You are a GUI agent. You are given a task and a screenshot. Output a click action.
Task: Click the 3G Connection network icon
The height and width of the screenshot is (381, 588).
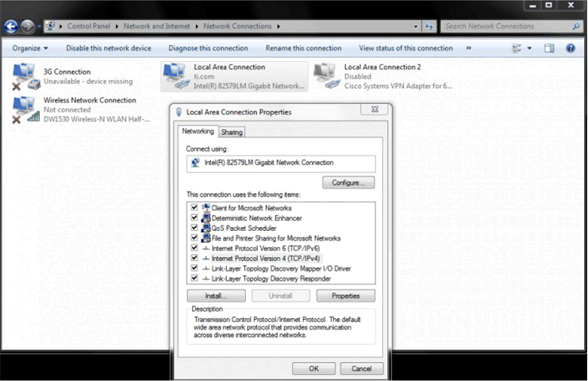pyautogui.click(x=26, y=75)
